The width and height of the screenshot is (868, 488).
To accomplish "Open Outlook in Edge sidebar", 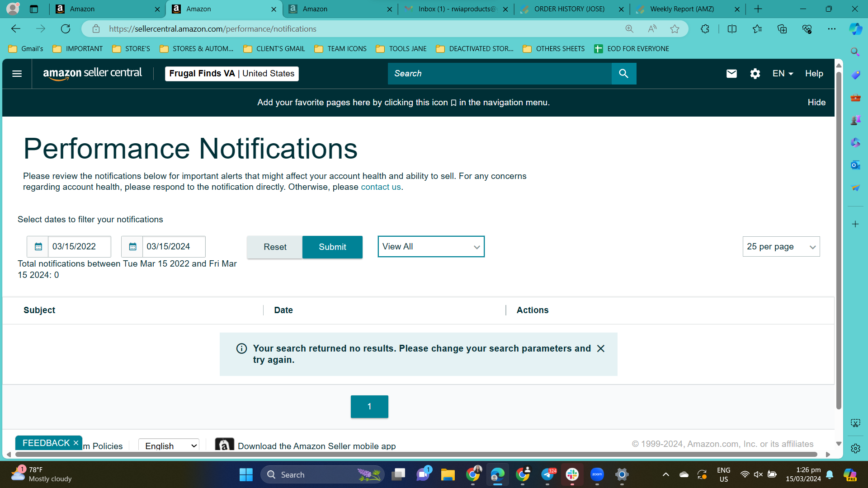I will (x=855, y=165).
